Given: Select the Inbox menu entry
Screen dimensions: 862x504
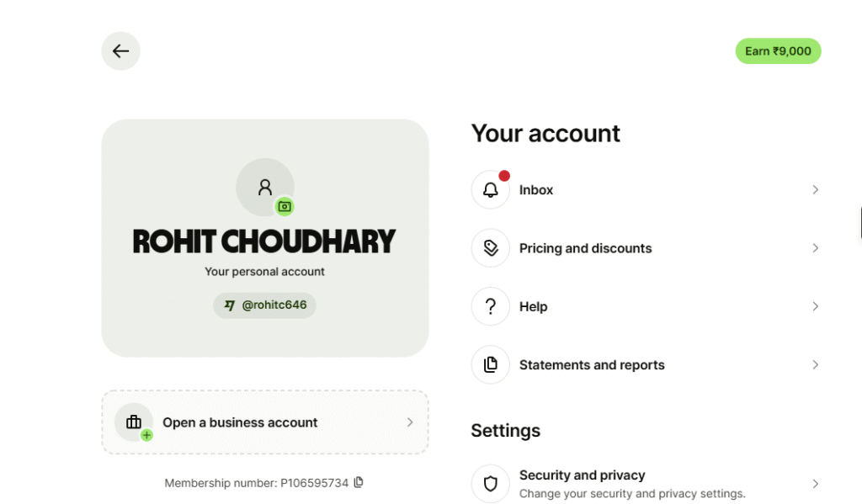Looking at the screenshot, I should tap(536, 189).
